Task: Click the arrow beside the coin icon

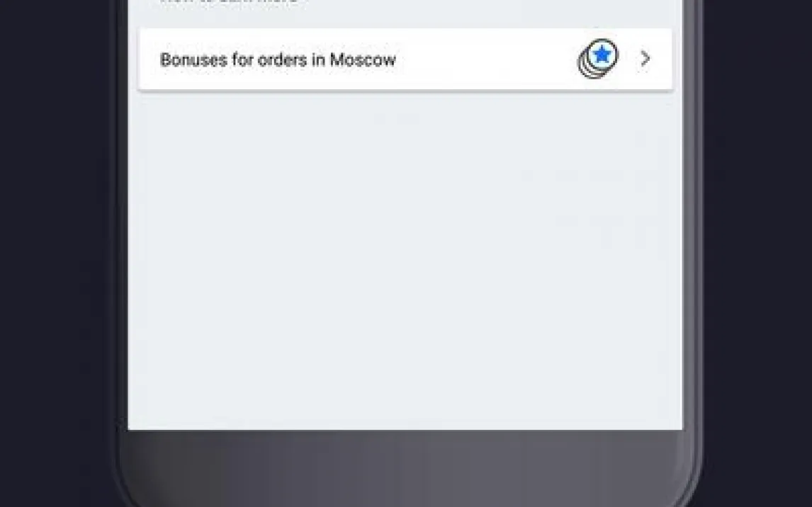Action: click(x=645, y=59)
